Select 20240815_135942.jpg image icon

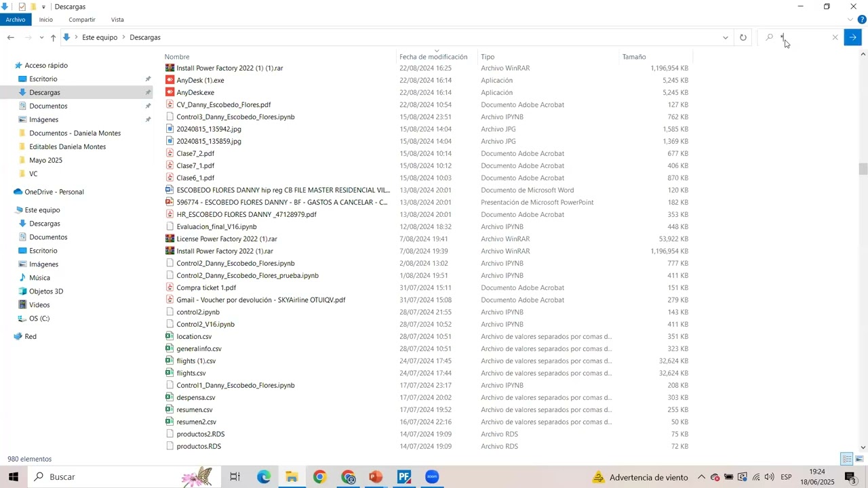tap(170, 129)
